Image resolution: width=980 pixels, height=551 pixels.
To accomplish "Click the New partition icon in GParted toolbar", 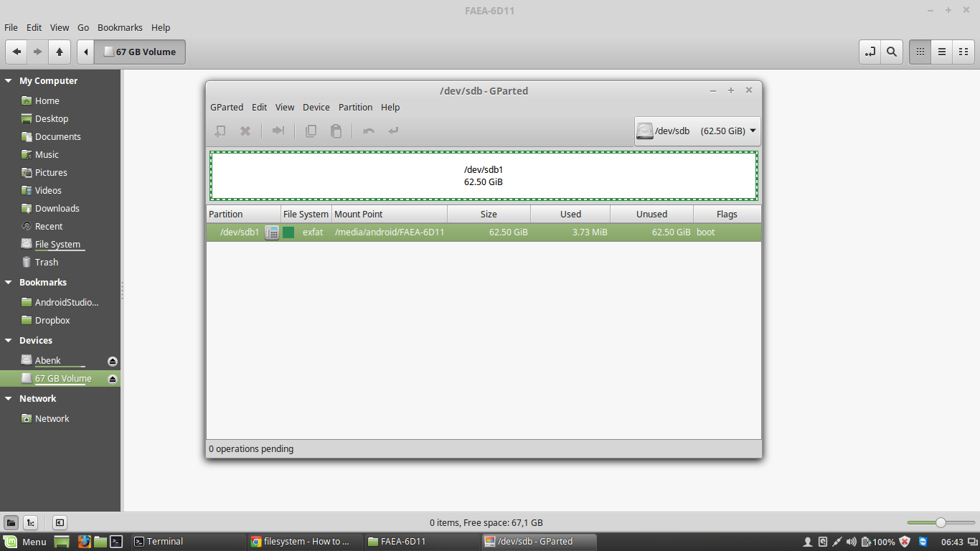I will click(x=220, y=131).
